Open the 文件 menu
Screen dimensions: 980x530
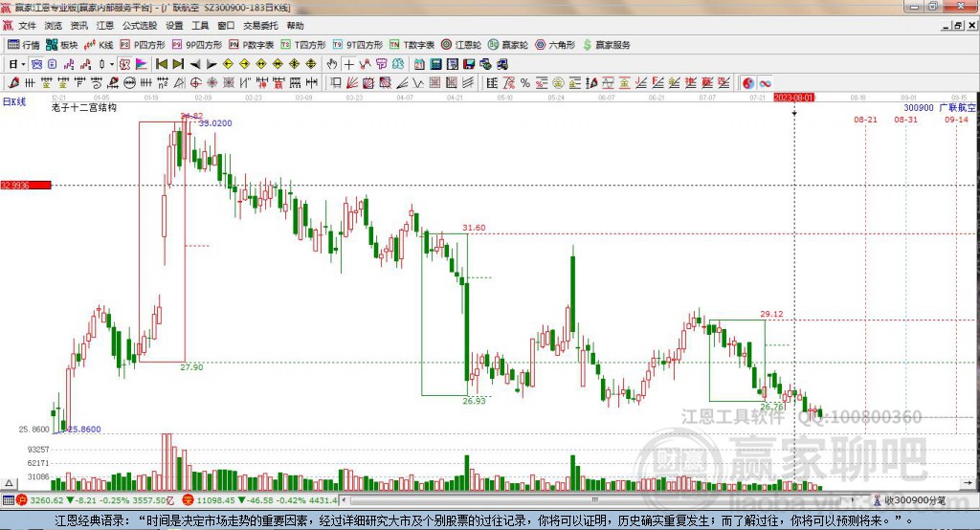27,26
